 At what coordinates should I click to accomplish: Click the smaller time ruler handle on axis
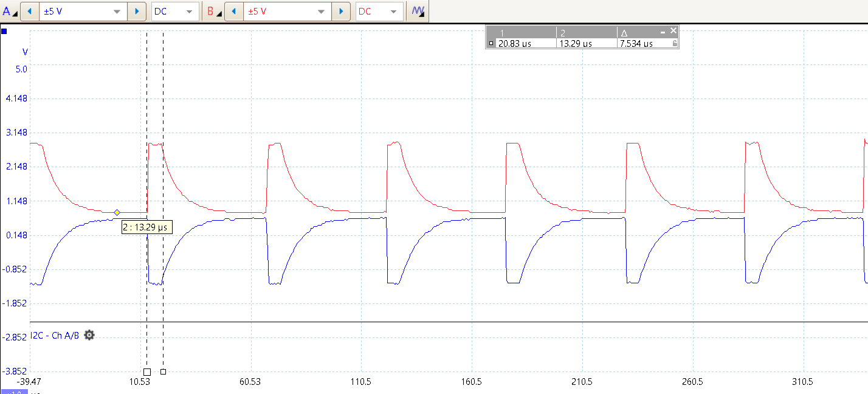tap(163, 372)
